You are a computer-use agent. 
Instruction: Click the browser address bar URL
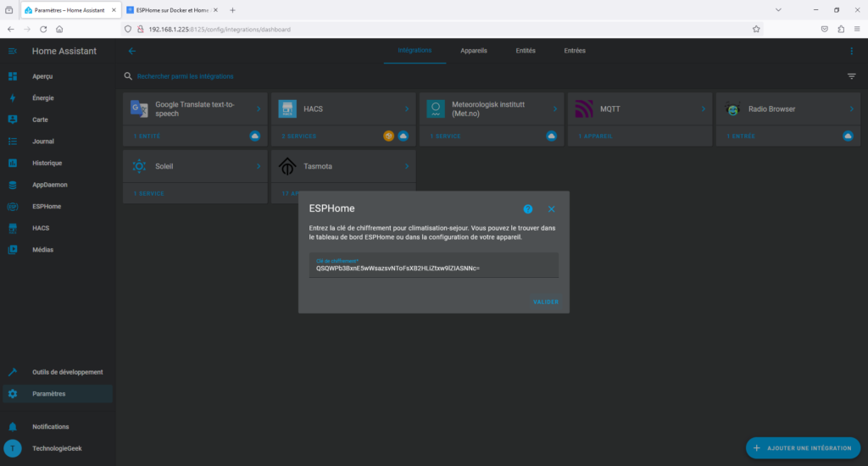click(x=220, y=30)
